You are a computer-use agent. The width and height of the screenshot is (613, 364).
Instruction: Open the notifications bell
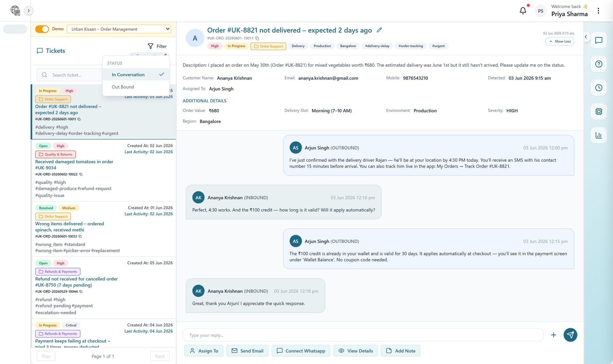pos(523,11)
